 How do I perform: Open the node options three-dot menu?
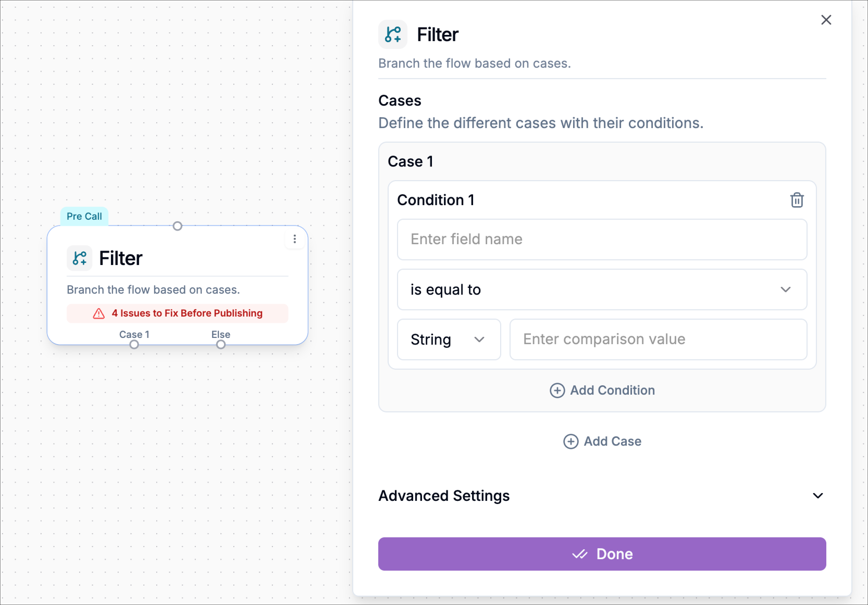point(294,239)
